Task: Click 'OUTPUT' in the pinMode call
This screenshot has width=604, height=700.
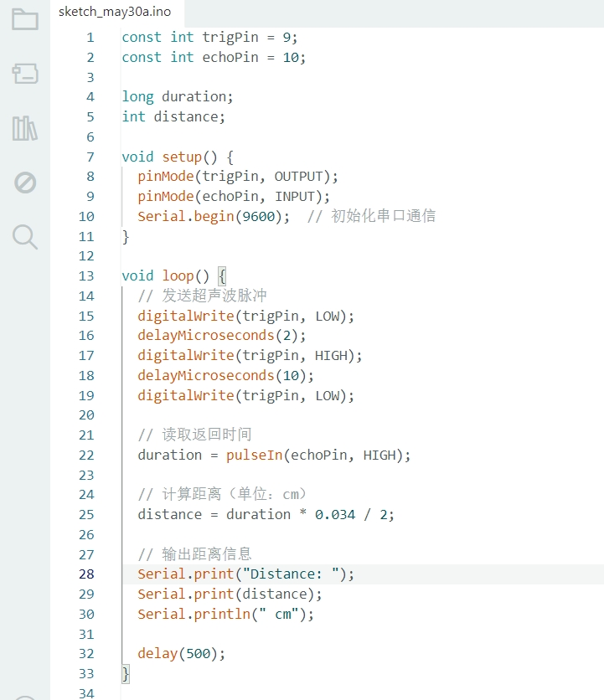Action: tap(298, 177)
